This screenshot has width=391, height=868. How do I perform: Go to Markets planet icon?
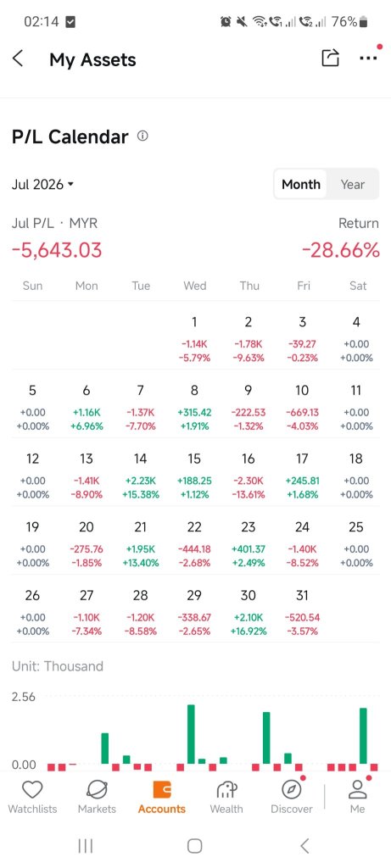click(x=97, y=790)
